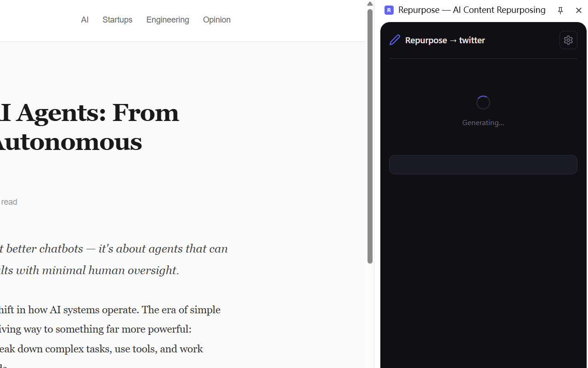Pin the Repurpose side panel

(560, 10)
